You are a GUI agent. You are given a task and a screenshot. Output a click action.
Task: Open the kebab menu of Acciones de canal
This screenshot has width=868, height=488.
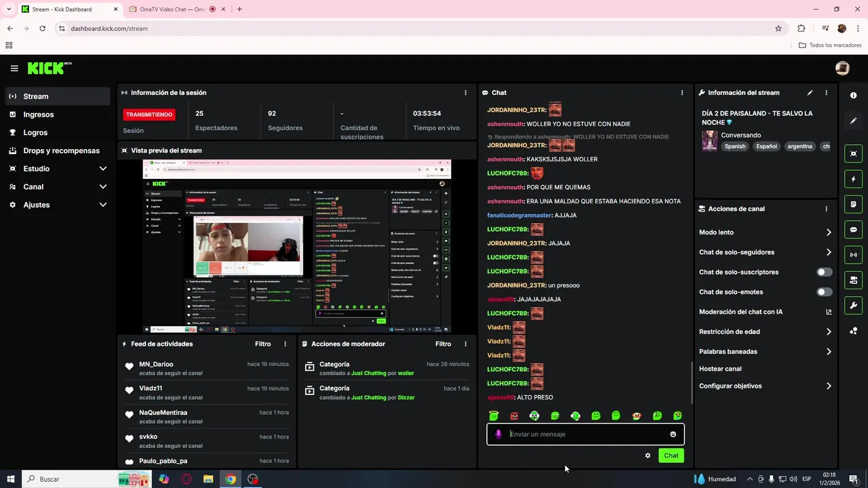point(826,209)
